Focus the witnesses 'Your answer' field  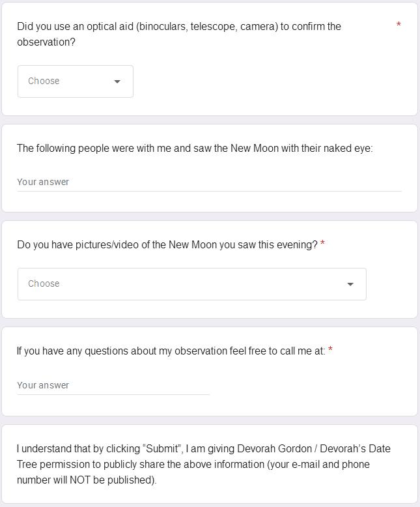[209, 182]
